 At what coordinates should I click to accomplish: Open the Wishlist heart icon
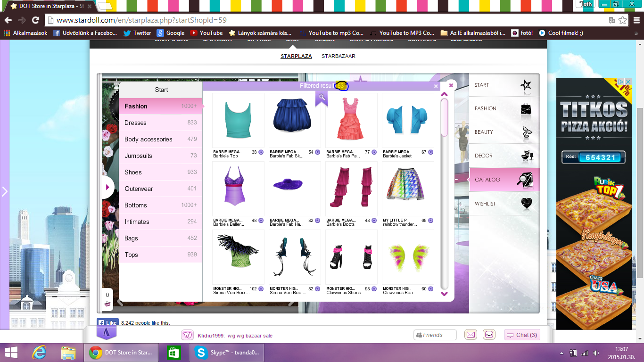pyautogui.click(x=527, y=204)
